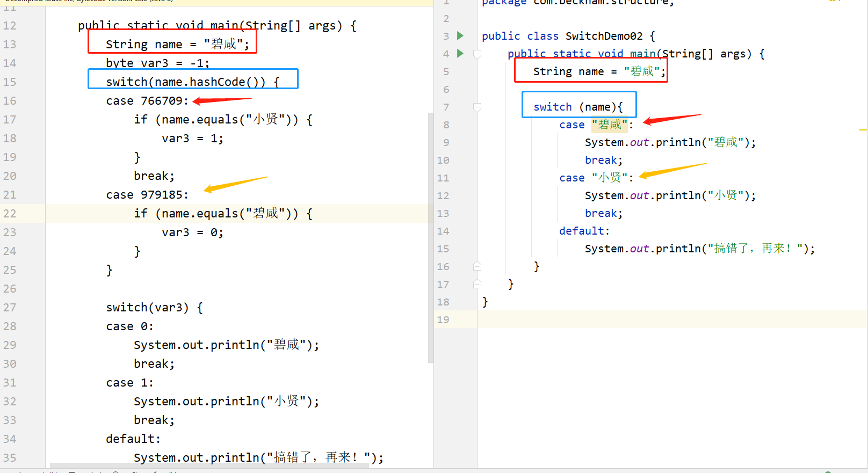Click 'default:' in the left decompiled pane
The height and width of the screenshot is (473, 868).
tap(133, 439)
